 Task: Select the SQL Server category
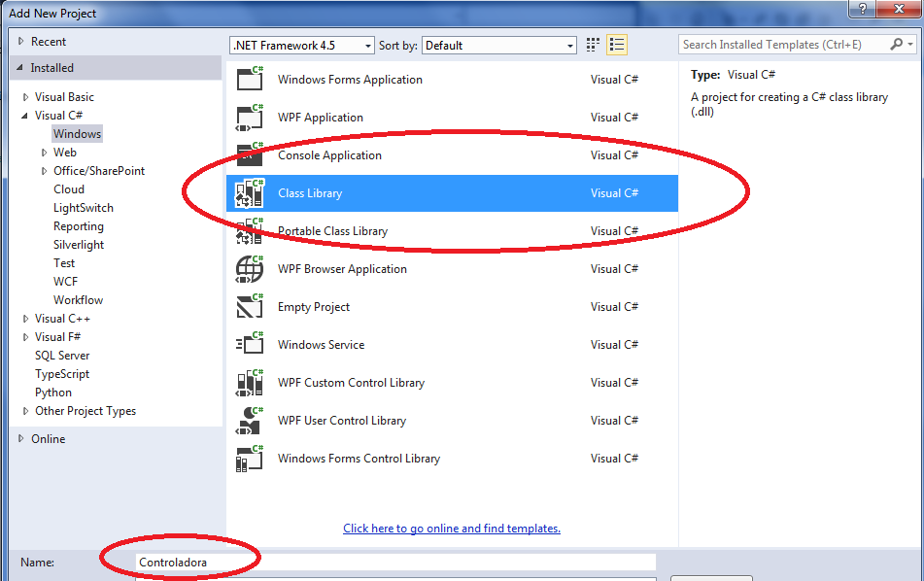point(62,356)
